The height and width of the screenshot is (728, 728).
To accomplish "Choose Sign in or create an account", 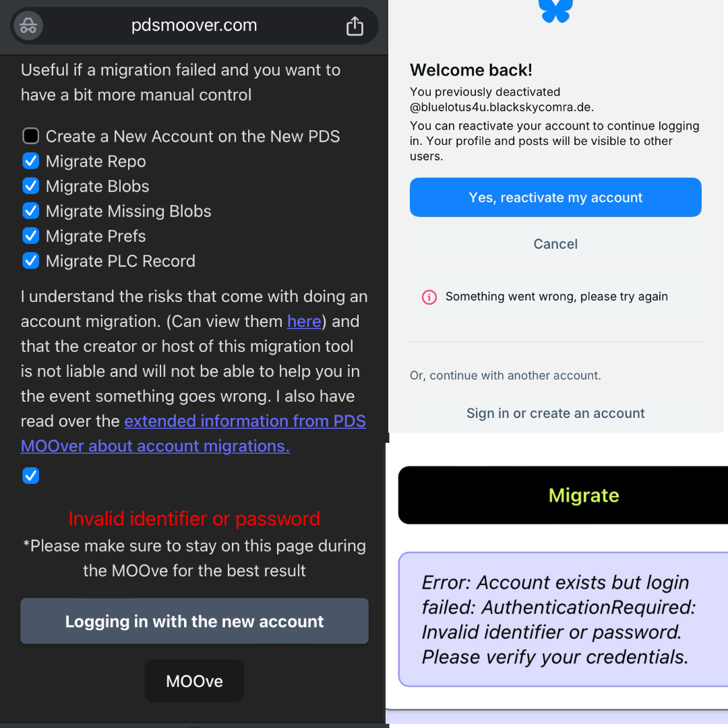I will coord(555,413).
